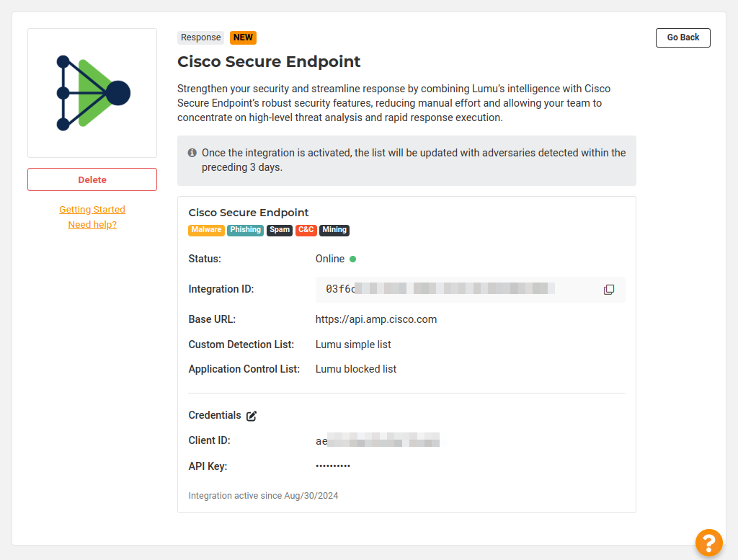Image resolution: width=738 pixels, height=560 pixels.
Task: Copy the Integration ID to clipboard
Action: [609, 289]
